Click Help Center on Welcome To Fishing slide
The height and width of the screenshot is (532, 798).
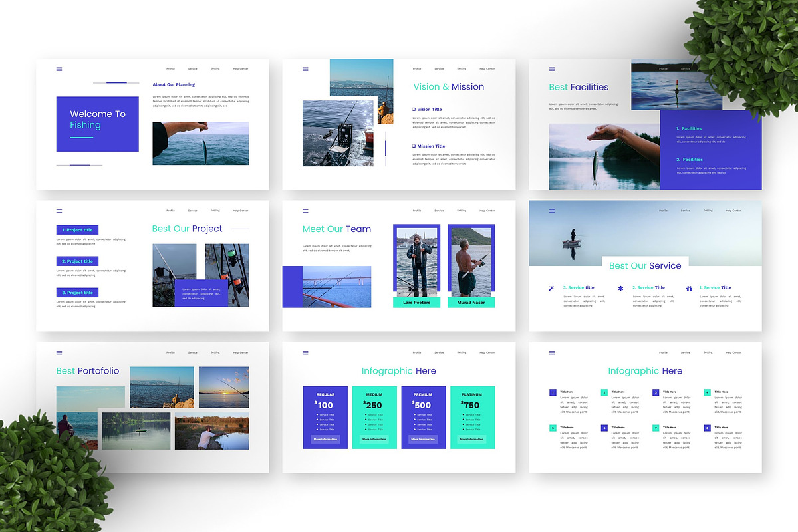240,69
